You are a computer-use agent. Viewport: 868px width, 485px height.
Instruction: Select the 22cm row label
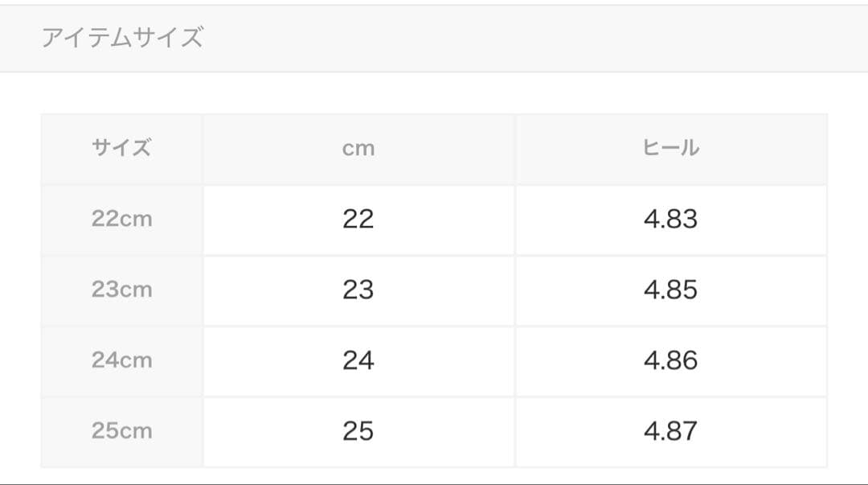coord(121,219)
